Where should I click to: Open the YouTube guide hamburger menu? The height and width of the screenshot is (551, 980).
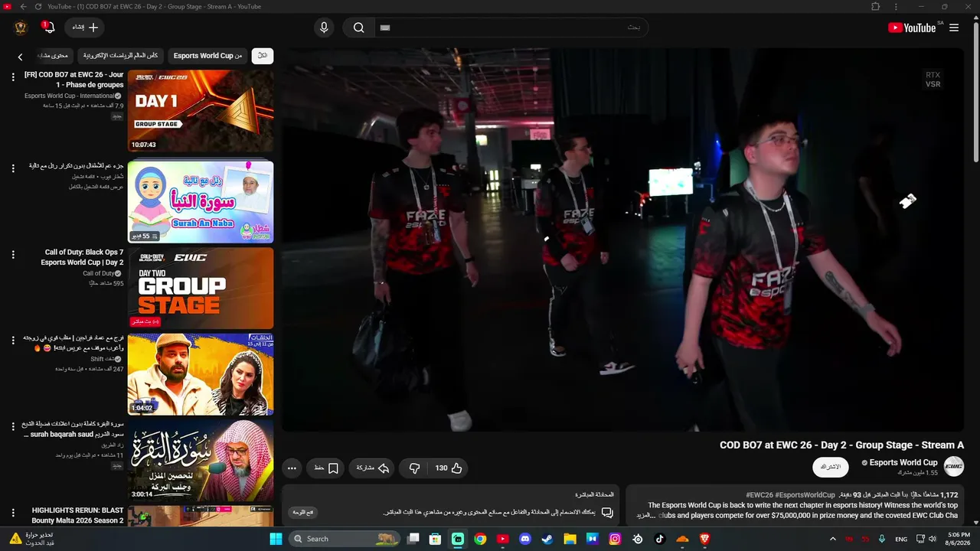[x=954, y=28]
